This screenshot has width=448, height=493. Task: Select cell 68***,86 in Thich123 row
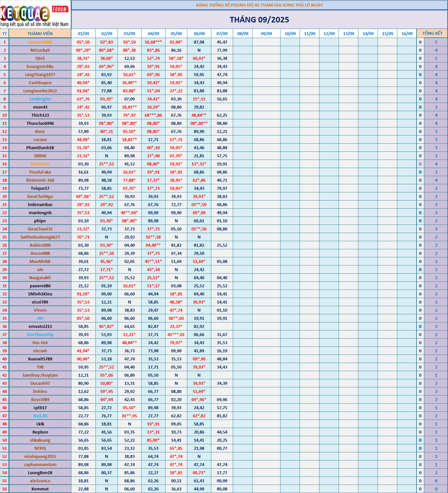coord(154,115)
